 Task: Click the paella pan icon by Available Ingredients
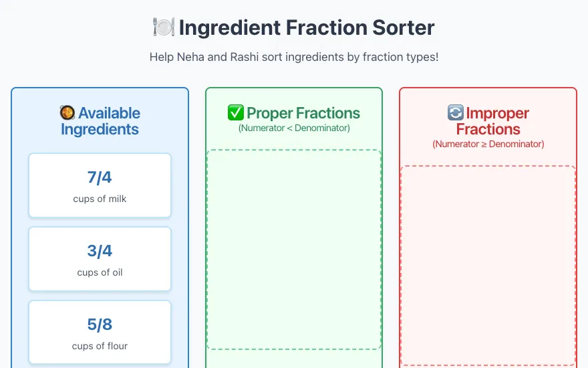click(67, 112)
